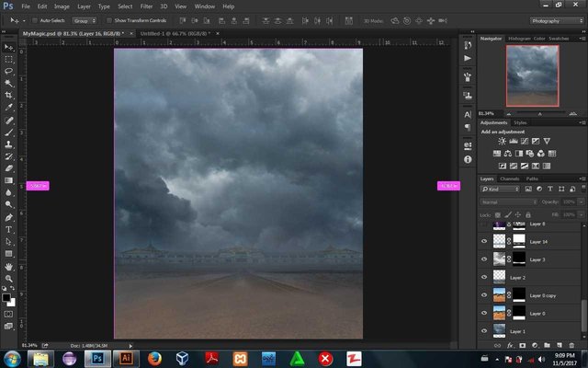Hide Layer 1 visibility eye
The height and width of the screenshot is (368, 588).
coord(484,331)
